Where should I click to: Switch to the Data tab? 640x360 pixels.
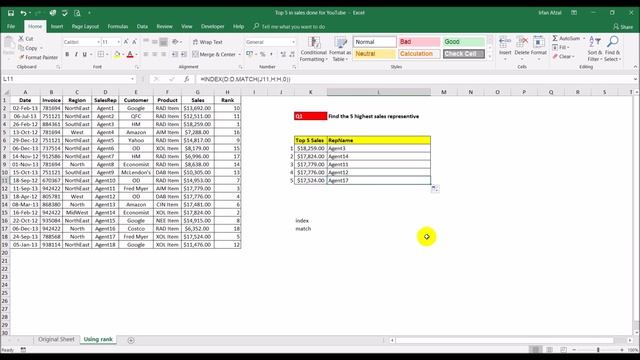click(142, 27)
